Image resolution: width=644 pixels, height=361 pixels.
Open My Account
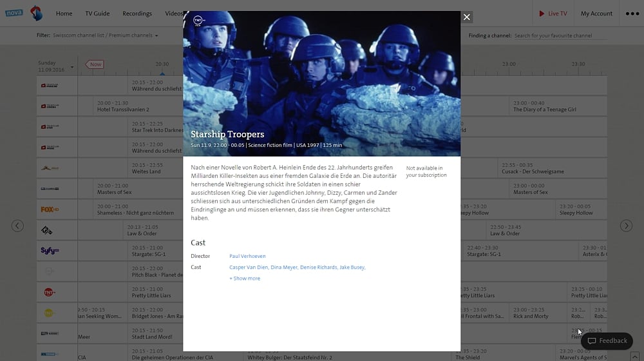coord(596,14)
